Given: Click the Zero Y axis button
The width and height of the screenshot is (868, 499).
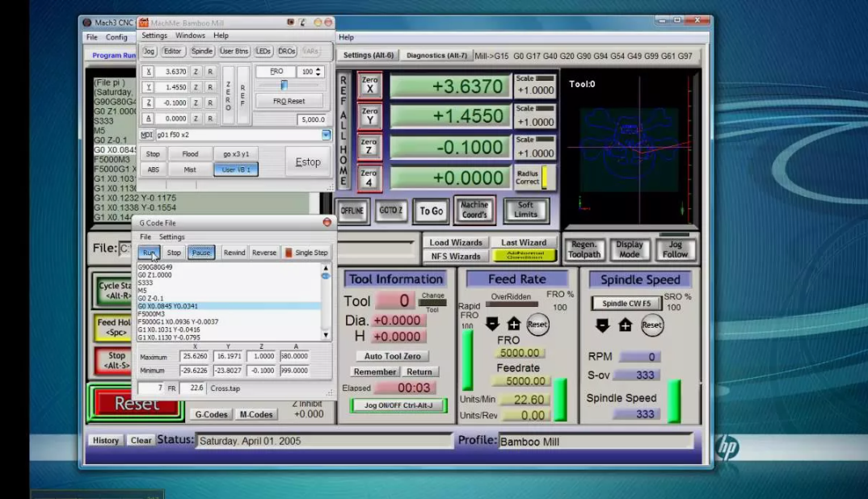Looking at the screenshot, I should coord(369,116).
